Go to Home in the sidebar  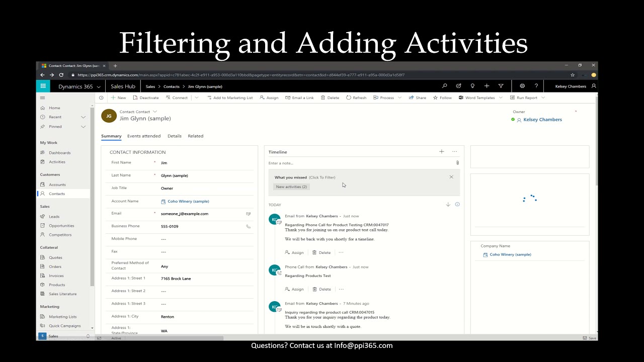coord(54,108)
